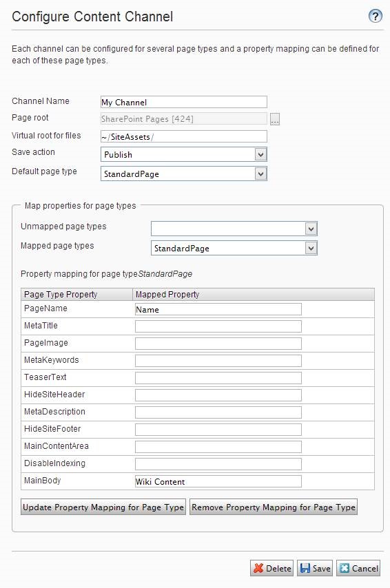390x588 pixels.
Task: Delete the content channel
Action: tap(272, 569)
